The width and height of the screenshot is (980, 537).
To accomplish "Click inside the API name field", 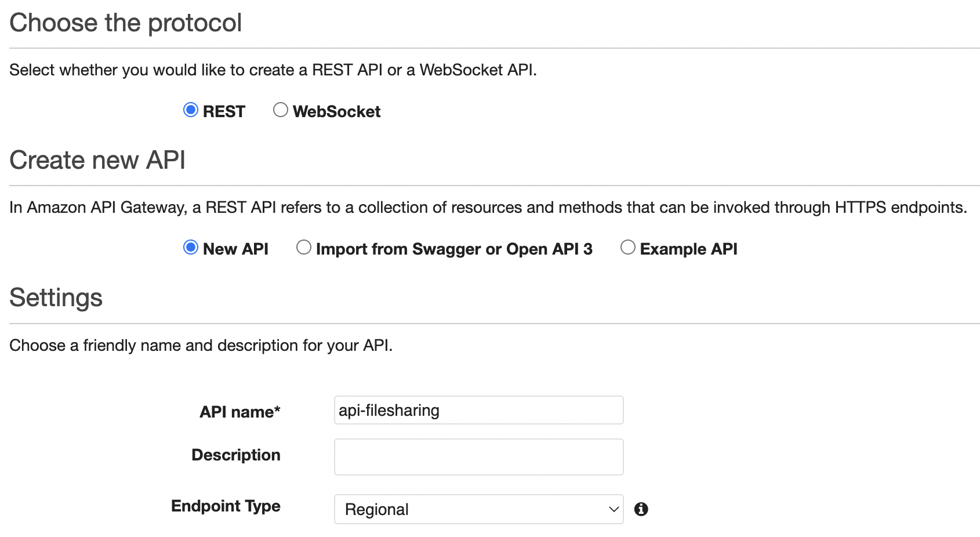I will pos(478,410).
